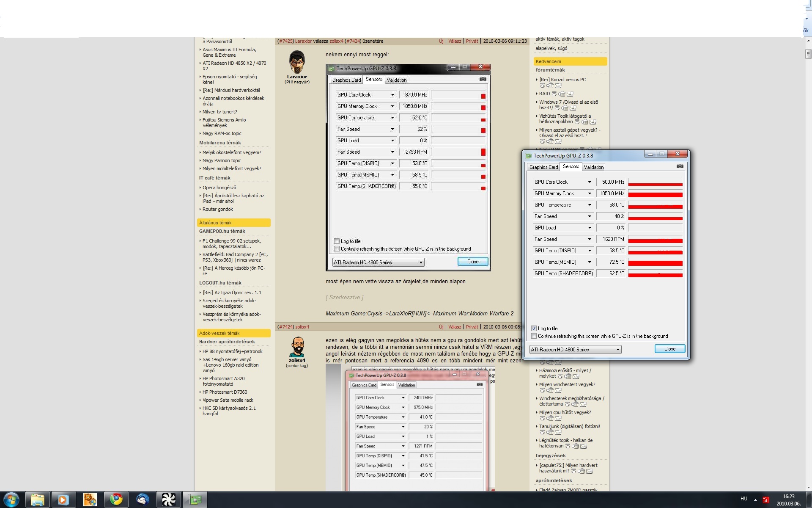The width and height of the screenshot is (812, 508).
Task: Select the 'Kedvenceim' header in the right sidebar
Action: click(x=570, y=61)
